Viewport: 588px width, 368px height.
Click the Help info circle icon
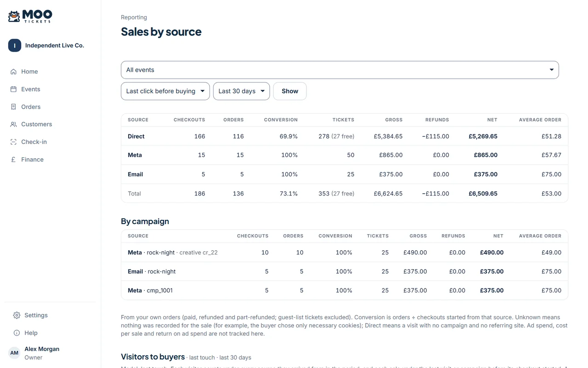point(17,333)
